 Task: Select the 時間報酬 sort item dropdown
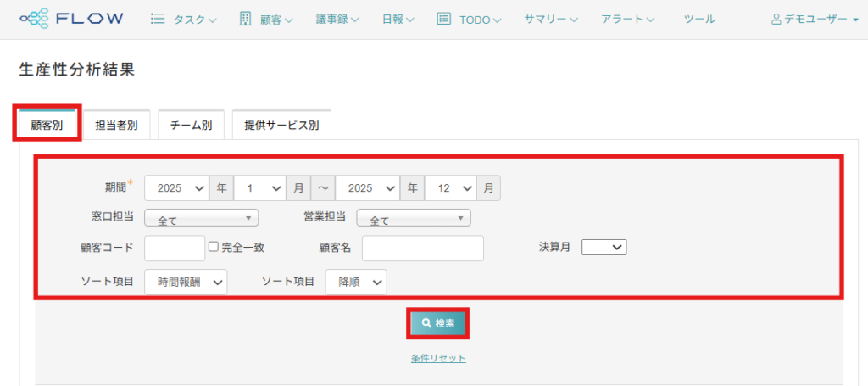[186, 282]
